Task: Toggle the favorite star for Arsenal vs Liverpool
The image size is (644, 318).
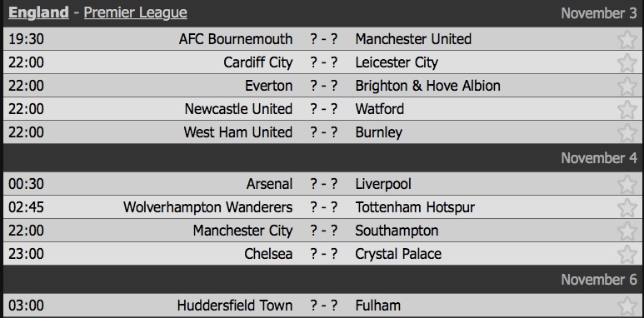Action: pos(627,184)
